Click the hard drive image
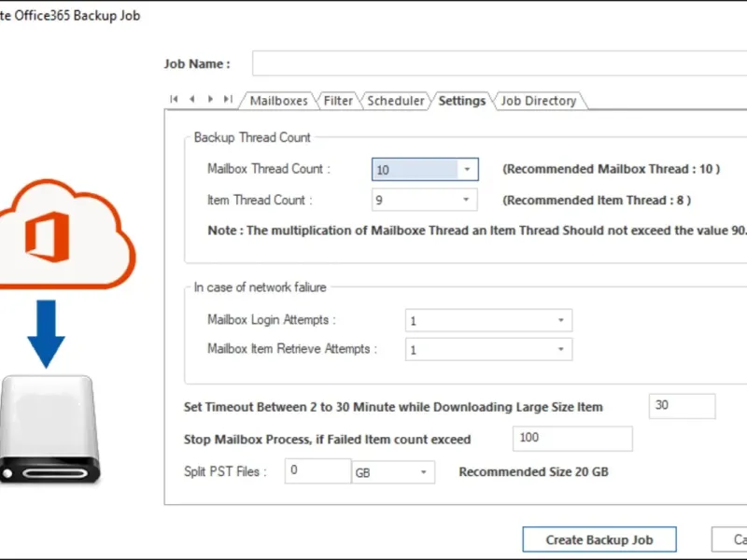Viewport: 747px width, 560px height. [x=49, y=430]
